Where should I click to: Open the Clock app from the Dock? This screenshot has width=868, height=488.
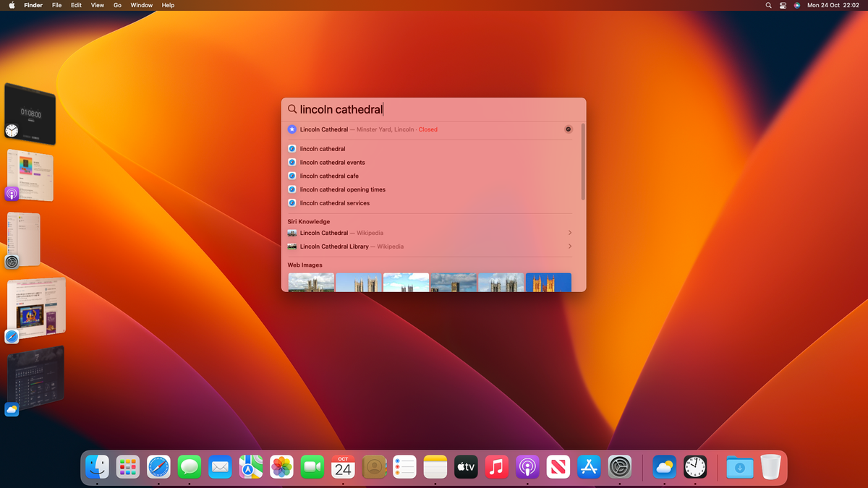coord(695,467)
